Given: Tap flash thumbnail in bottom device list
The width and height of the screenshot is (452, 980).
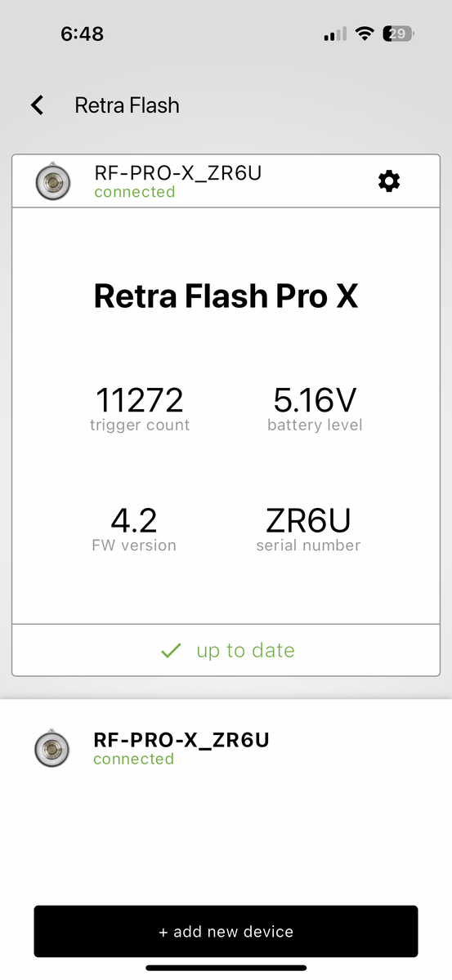Looking at the screenshot, I should [x=51, y=749].
